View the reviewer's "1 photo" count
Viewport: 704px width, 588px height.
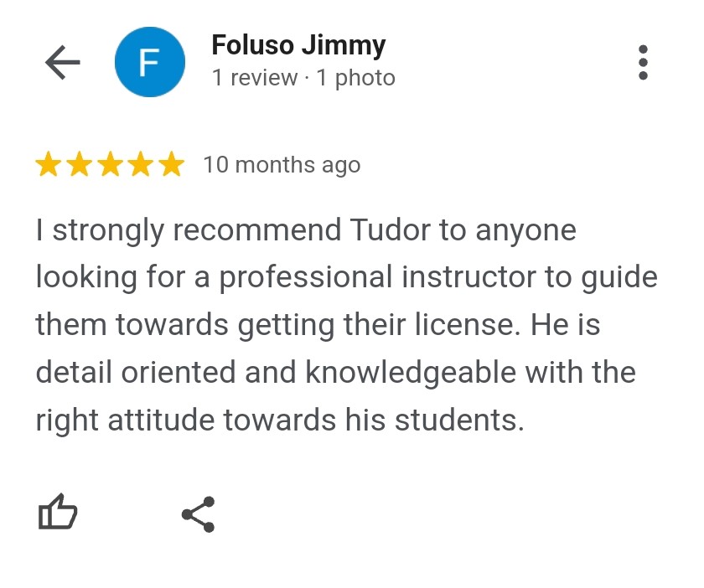tap(355, 78)
